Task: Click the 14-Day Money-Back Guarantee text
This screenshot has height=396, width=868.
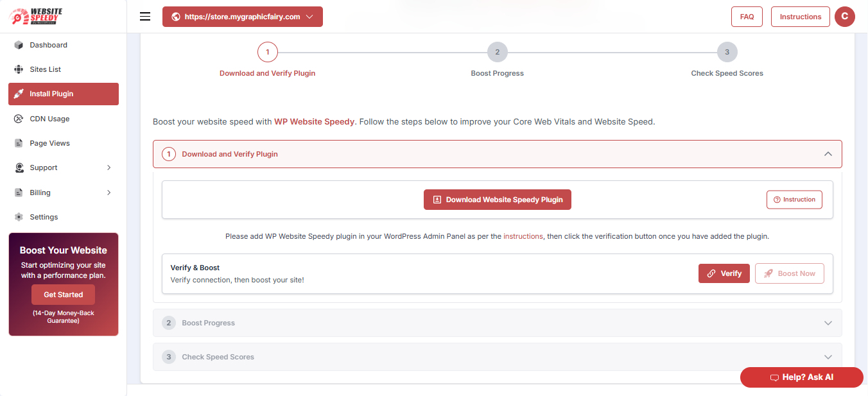Action: [x=64, y=316]
